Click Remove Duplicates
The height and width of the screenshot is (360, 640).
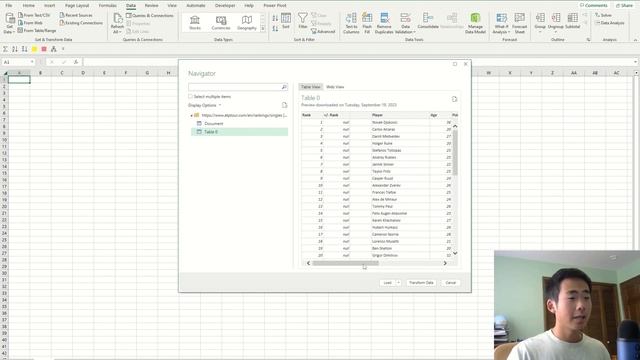pyautogui.click(x=384, y=23)
